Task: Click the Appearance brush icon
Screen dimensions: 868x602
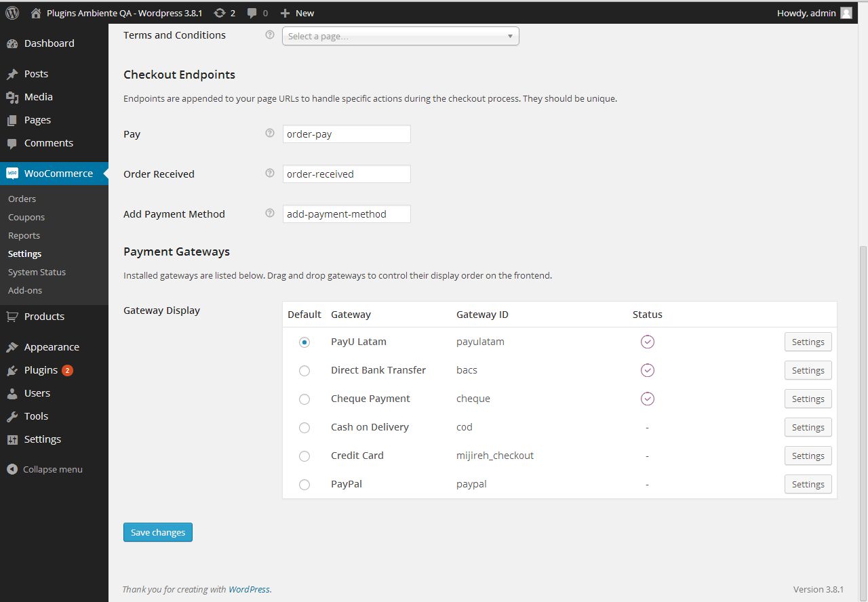Action: pos(12,347)
